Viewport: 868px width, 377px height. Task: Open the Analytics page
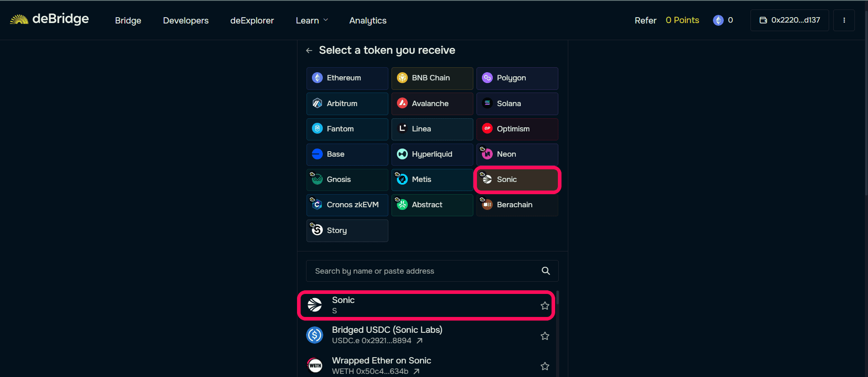coord(368,20)
